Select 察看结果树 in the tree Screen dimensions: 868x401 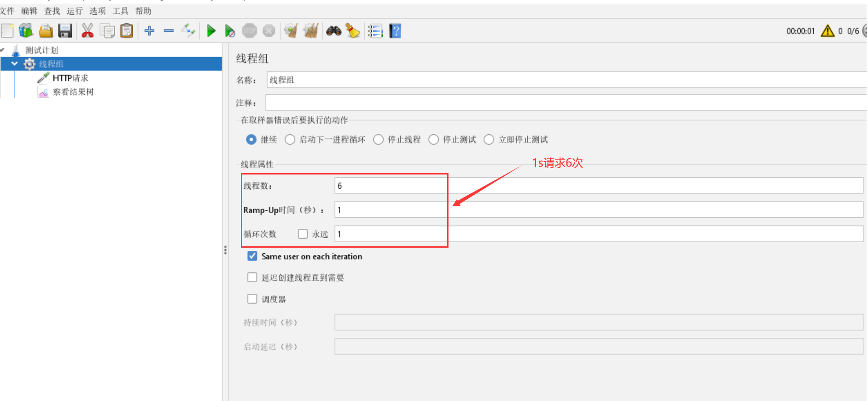pos(73,92)
